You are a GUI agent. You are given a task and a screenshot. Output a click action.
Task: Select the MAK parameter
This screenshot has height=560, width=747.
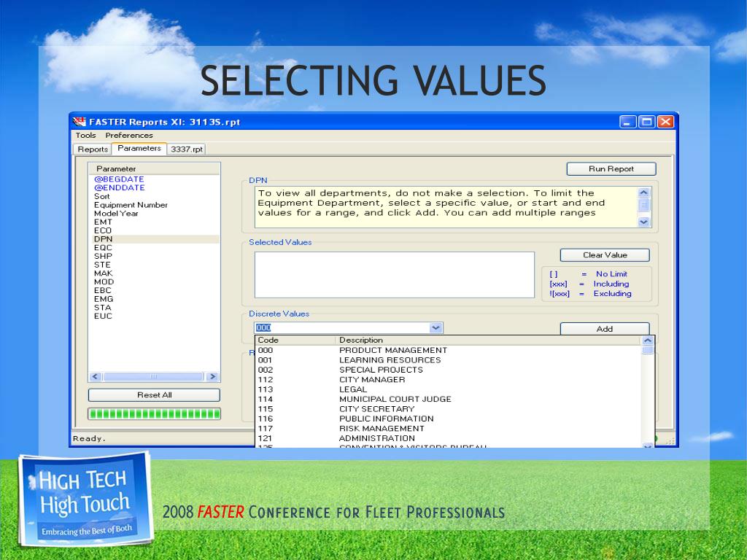tap(104, 273)
